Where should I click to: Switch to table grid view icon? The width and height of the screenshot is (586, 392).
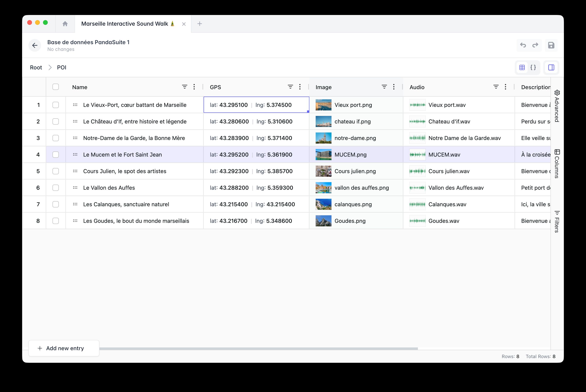point(522,67)
